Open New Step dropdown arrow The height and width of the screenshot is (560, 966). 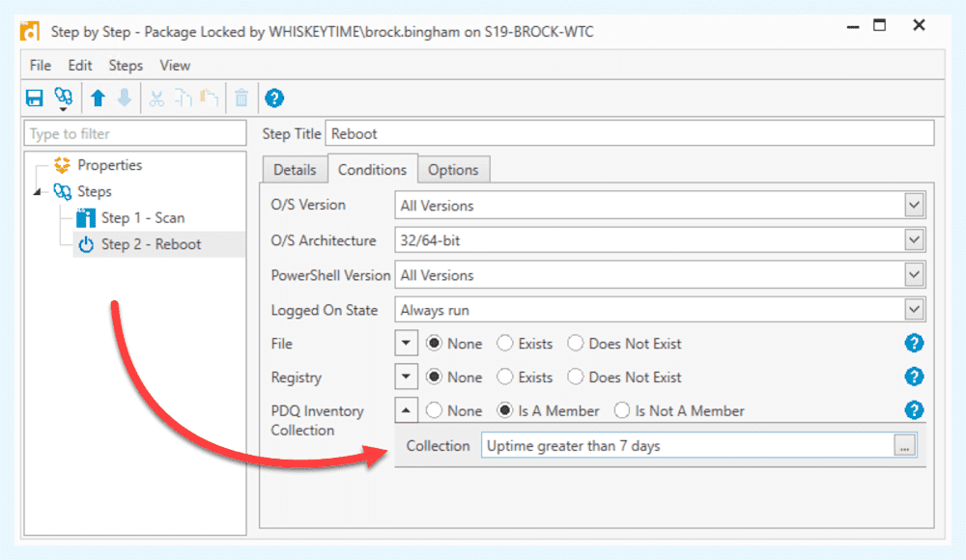(63, 109)
